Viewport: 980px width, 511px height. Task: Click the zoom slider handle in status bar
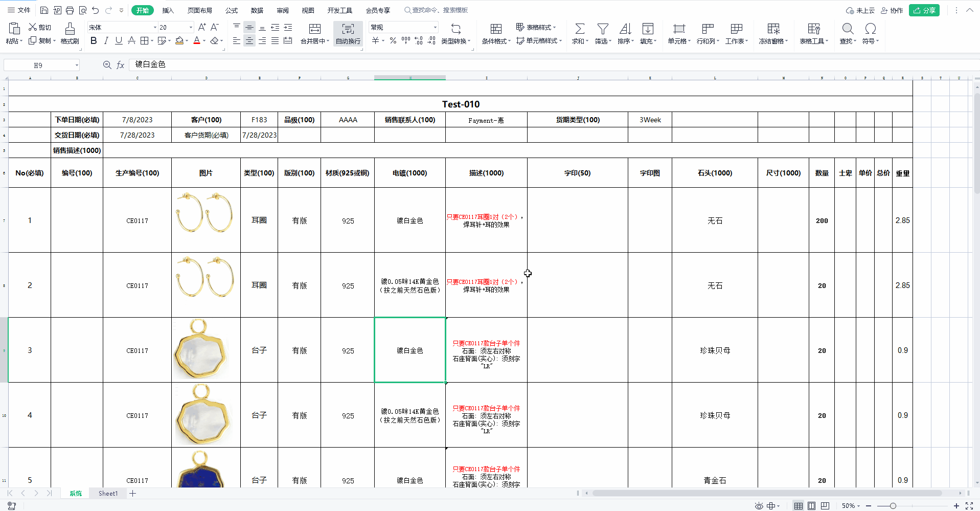(x=893, y=506)
